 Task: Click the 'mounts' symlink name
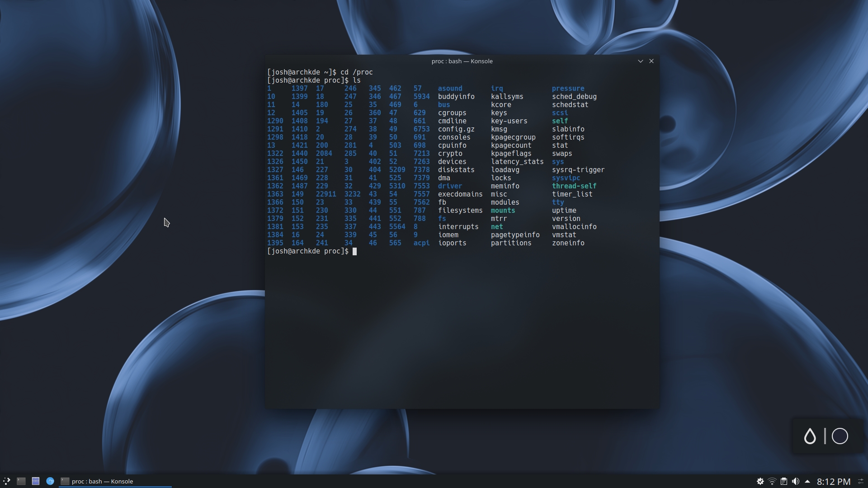coord(503,211)
